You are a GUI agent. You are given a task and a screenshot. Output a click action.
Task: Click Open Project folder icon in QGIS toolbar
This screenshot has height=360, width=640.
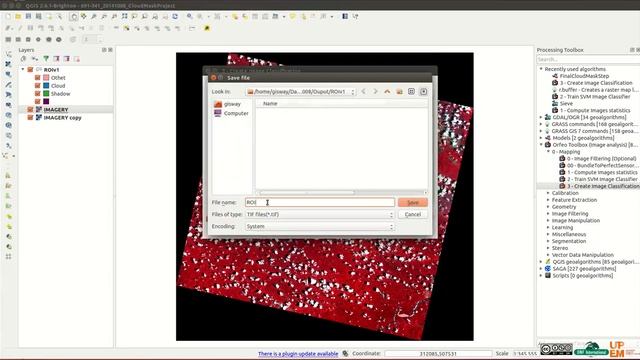click(x=18, y=16)
